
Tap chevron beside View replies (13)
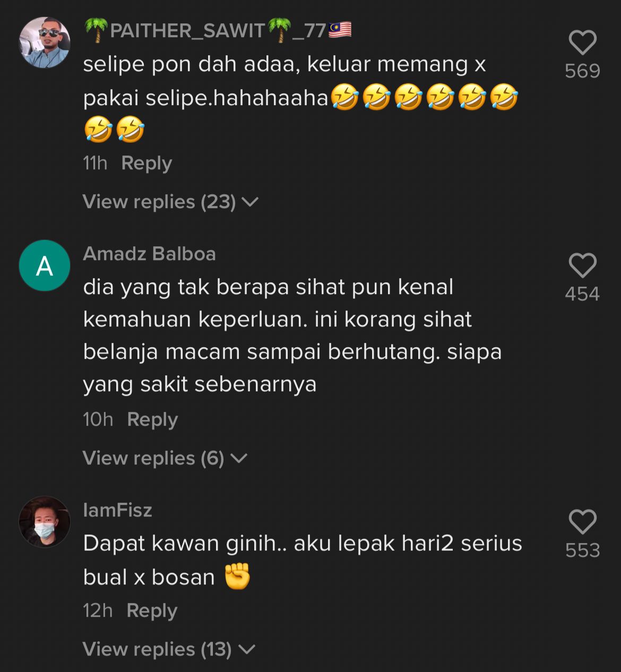[x=247, y=650]
